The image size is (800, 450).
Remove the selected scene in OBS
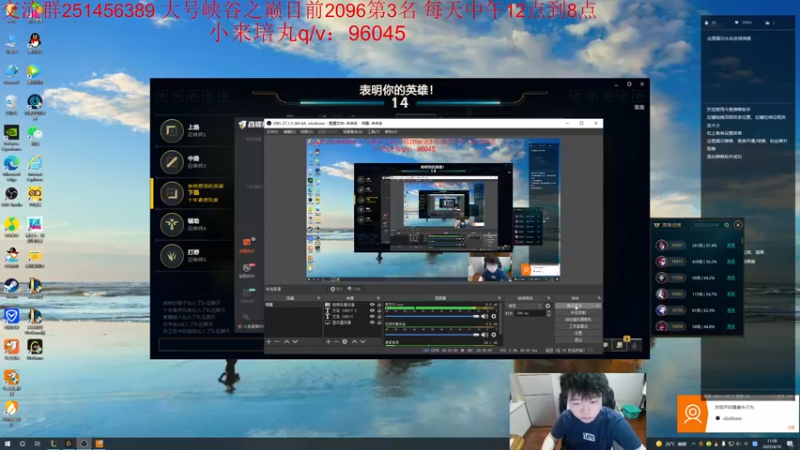click(277, 341)
